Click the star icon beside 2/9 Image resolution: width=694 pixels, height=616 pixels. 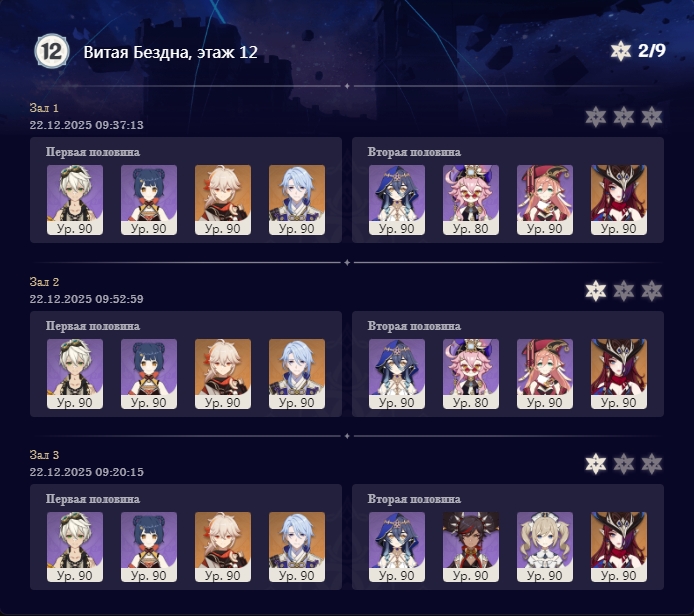(x=621, y=51)
